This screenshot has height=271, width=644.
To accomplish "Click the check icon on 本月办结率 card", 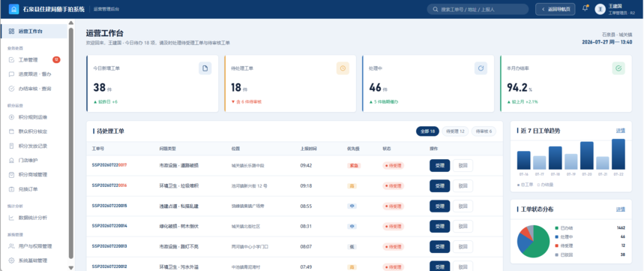I will tap(619, 68).
